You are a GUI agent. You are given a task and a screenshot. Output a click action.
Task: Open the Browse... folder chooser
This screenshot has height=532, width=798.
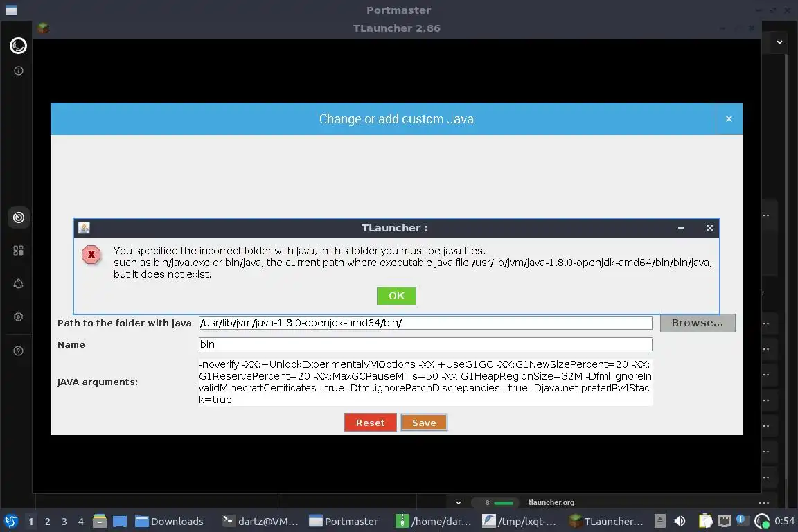[698, 323]
